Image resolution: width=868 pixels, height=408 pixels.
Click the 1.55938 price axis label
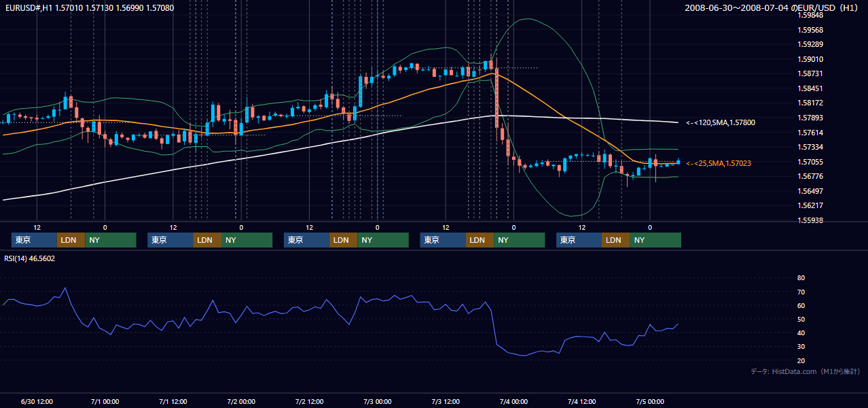point(810,220)
